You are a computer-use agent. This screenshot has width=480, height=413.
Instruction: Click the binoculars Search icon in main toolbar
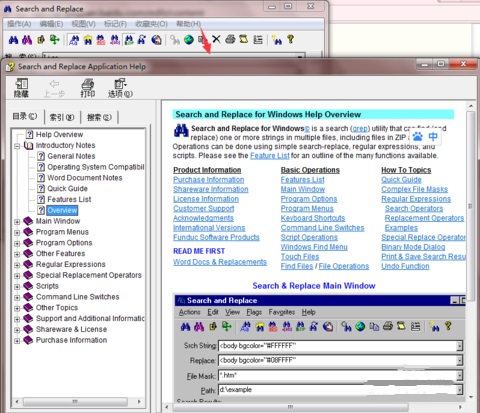pos(13,40)
